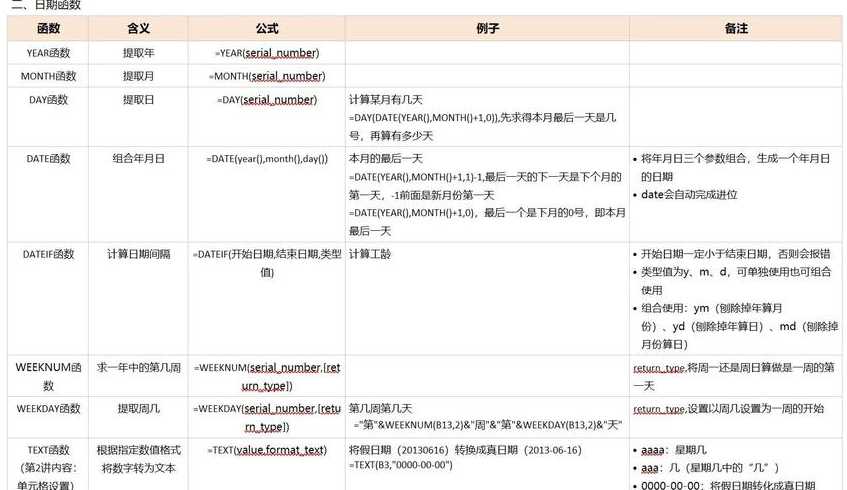The image size is (847, 490).
Task: Click the =WEEKDAY formula cell
Action: click(x=267, y=417)
